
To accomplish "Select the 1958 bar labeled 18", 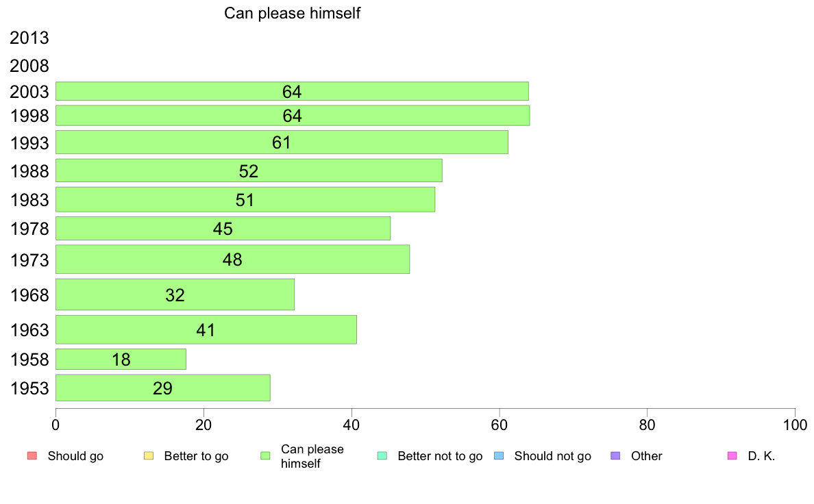I will [121, 360].
